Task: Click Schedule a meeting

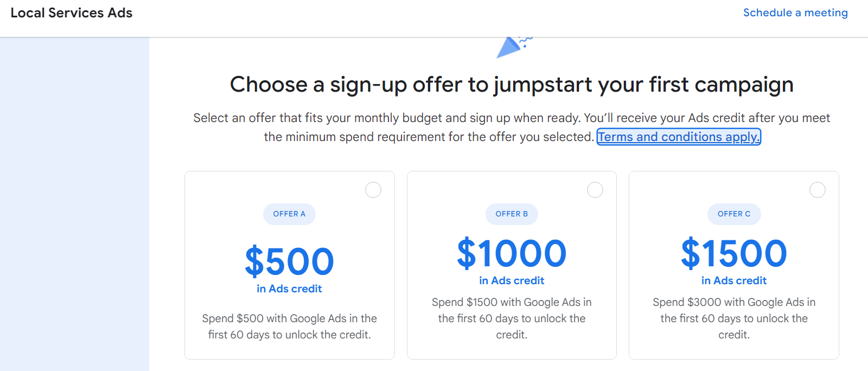Action: [795, 12]
